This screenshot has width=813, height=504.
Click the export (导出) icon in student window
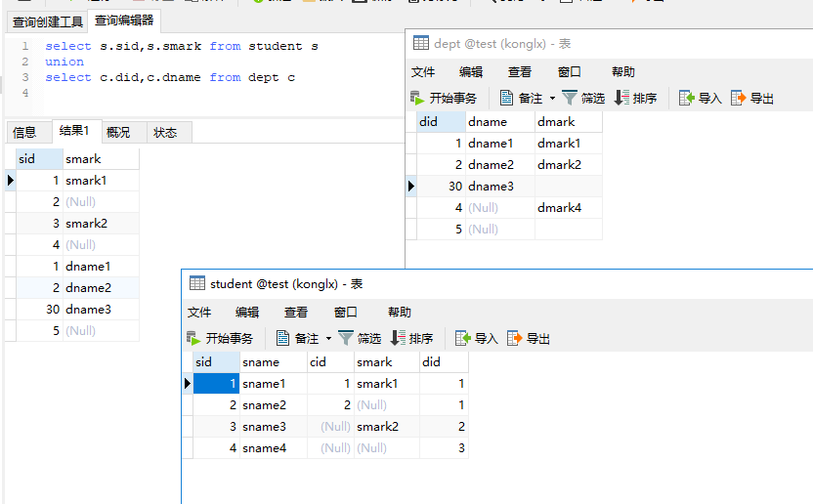[514, 338]
